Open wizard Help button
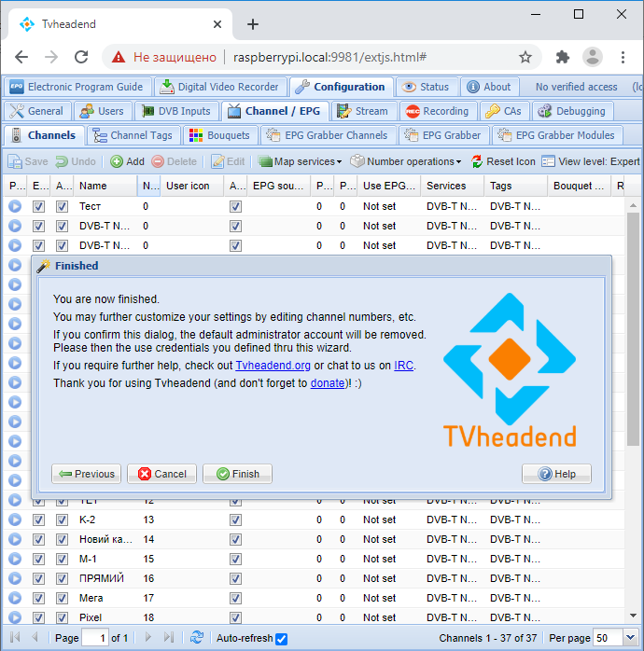This screenshot has height=651, width=644. tap(557, 474)
